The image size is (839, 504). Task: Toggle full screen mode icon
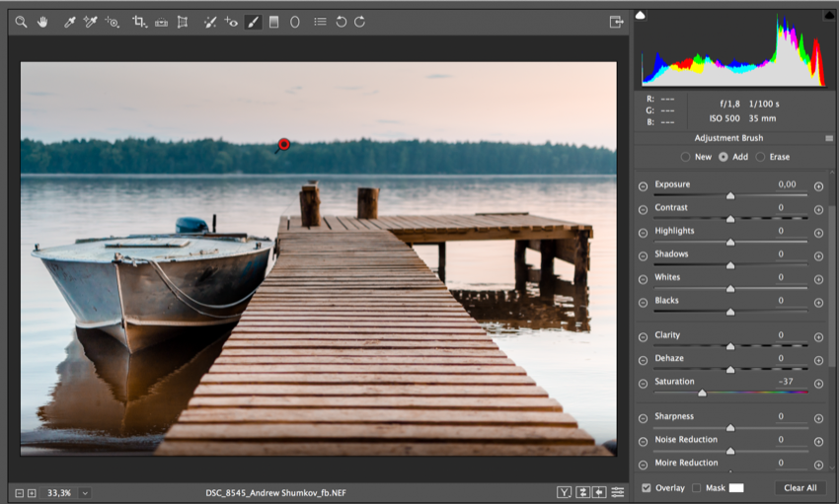tap(617, 21)
